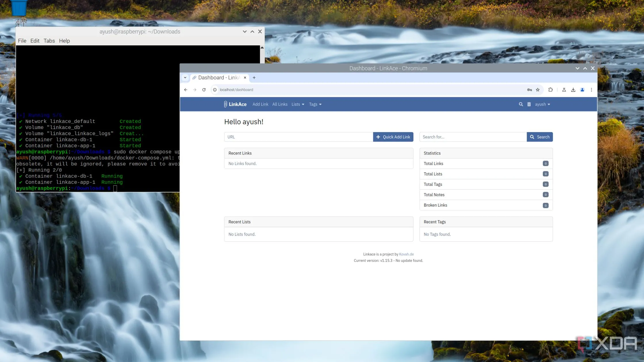Click the No Lists found. text
Screen dimensions: 644x362
[x=242, y=234]
